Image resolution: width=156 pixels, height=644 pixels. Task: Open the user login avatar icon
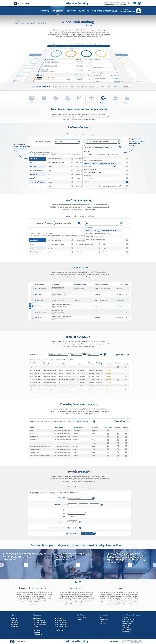138,11
